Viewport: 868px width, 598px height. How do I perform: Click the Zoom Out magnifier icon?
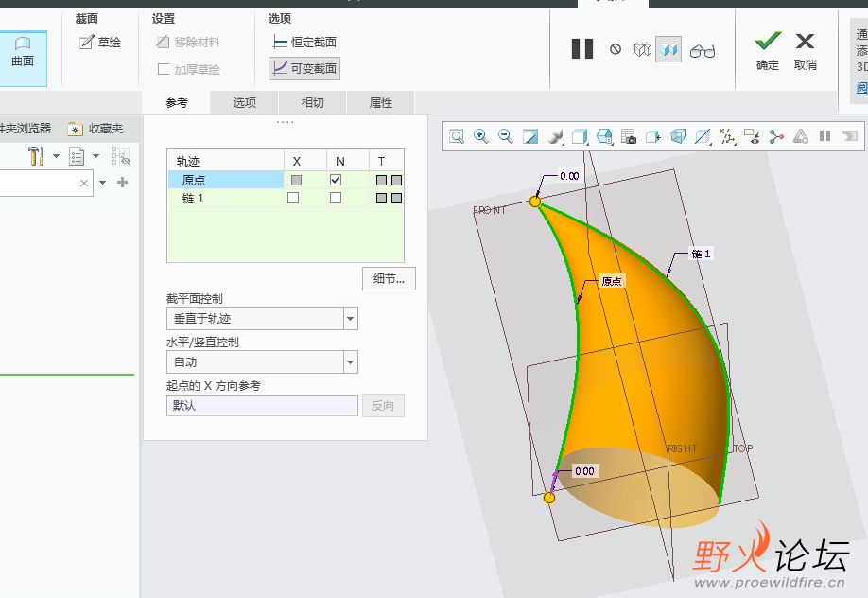(x=505, y=136)
